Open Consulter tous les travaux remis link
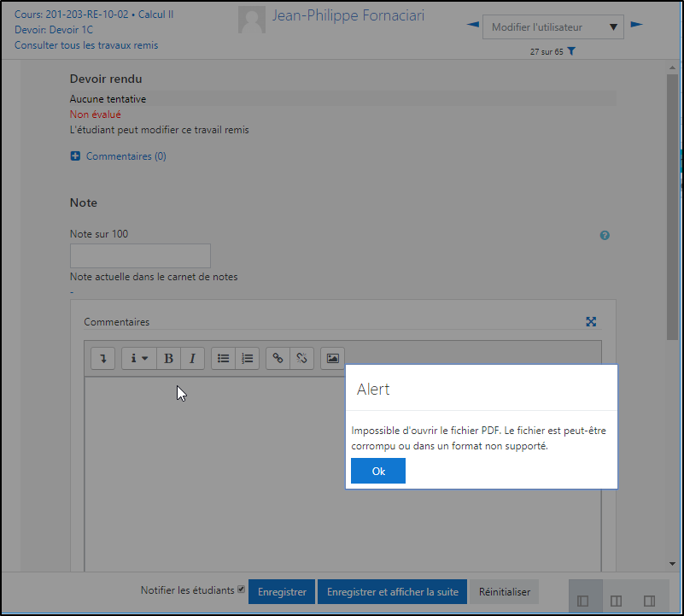This screenshot has width=684, height=616. coord(86,45)
